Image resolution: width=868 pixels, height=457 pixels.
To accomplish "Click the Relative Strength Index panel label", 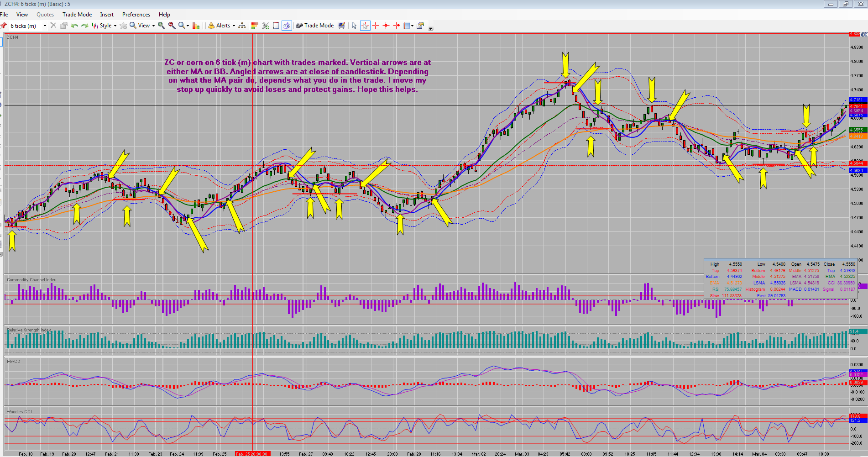I will pos(29,330).
